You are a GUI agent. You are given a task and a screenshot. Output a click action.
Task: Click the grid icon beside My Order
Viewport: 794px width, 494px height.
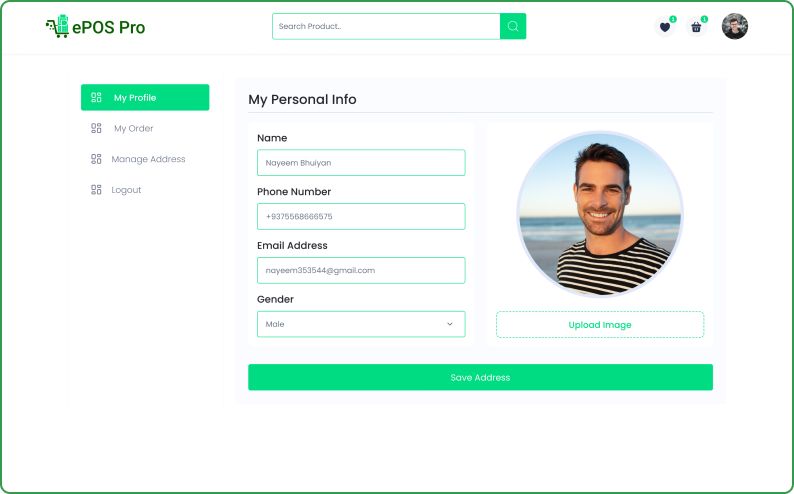point(96,128)
